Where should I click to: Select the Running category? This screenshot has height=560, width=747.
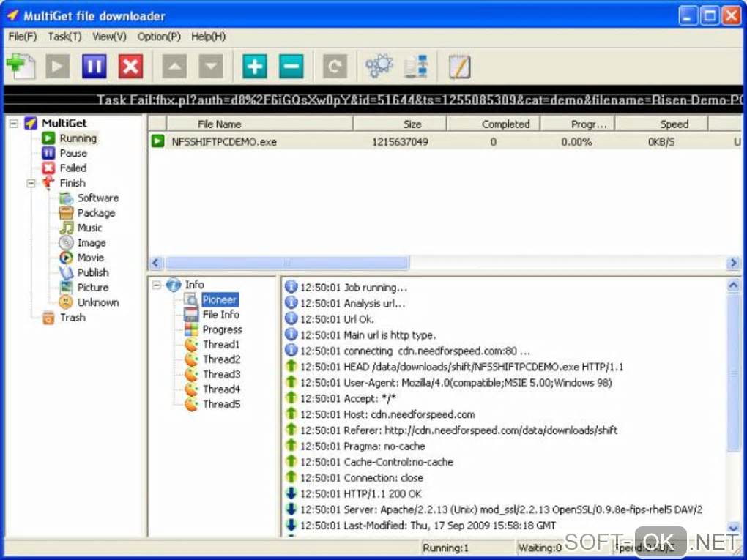point(78,138)
